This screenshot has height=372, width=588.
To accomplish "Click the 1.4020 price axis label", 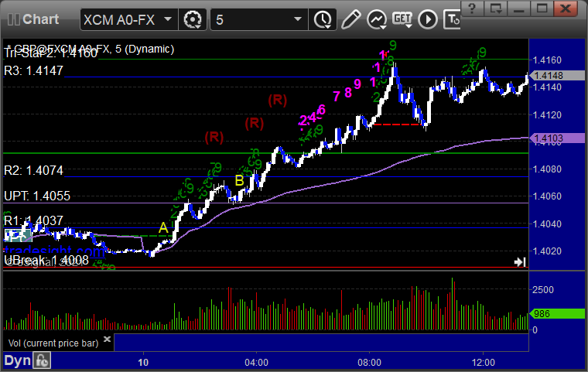I will (x=547, y=251).
